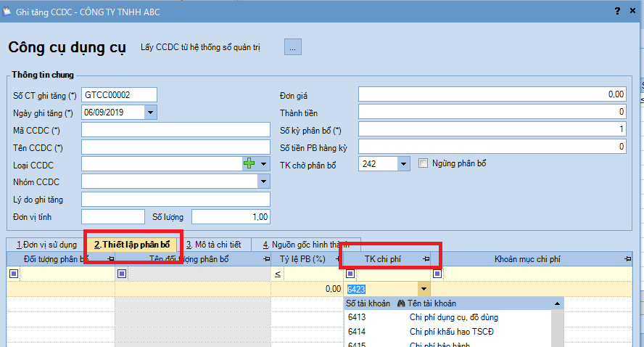
Task: Click the scroll-up arrow of the account list
Action: click(557, 304)
